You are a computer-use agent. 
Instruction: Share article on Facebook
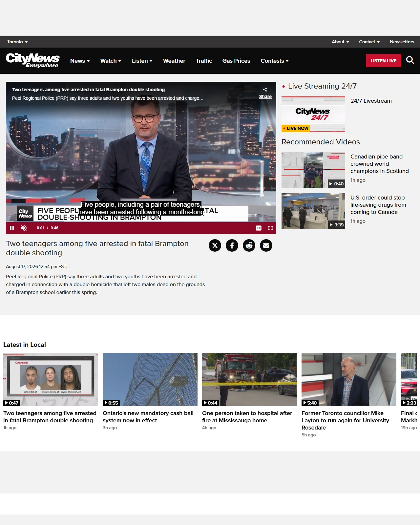(232, 245)
